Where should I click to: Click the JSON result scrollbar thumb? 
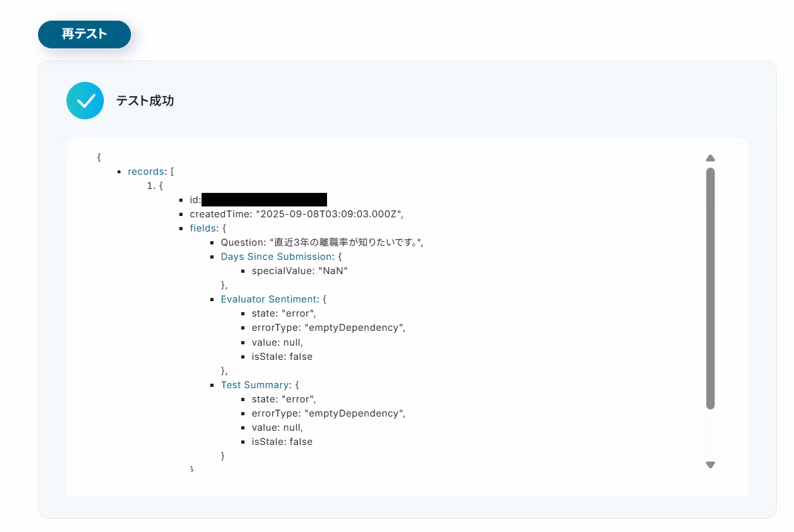click(x=710, y=288)
